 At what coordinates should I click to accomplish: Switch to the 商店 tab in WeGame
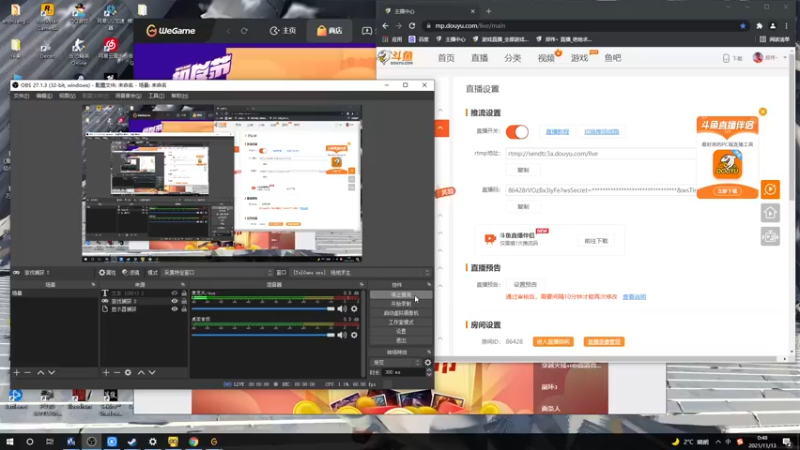(329, 31)
